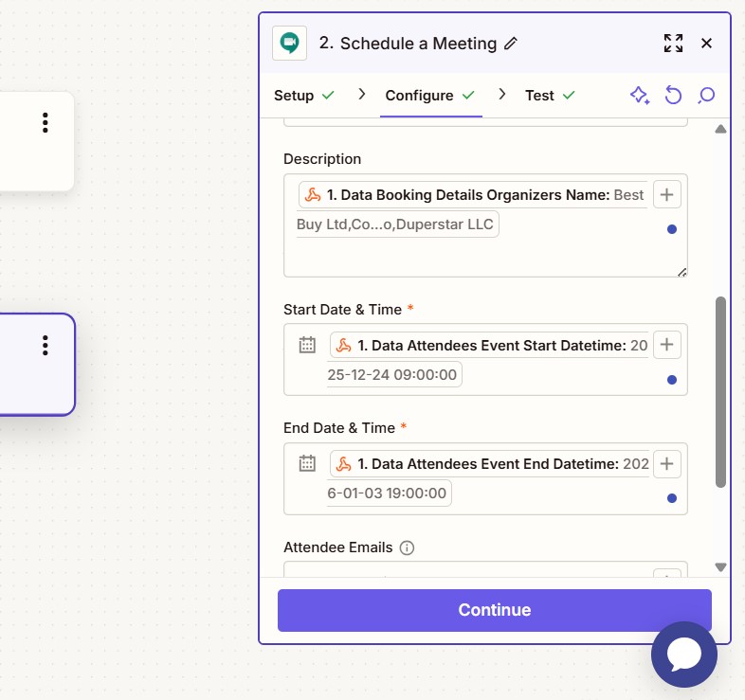This screenshot has width=745, height=700.
Task: Click the calendar icon in Start Date
Action: click(307, 346)
